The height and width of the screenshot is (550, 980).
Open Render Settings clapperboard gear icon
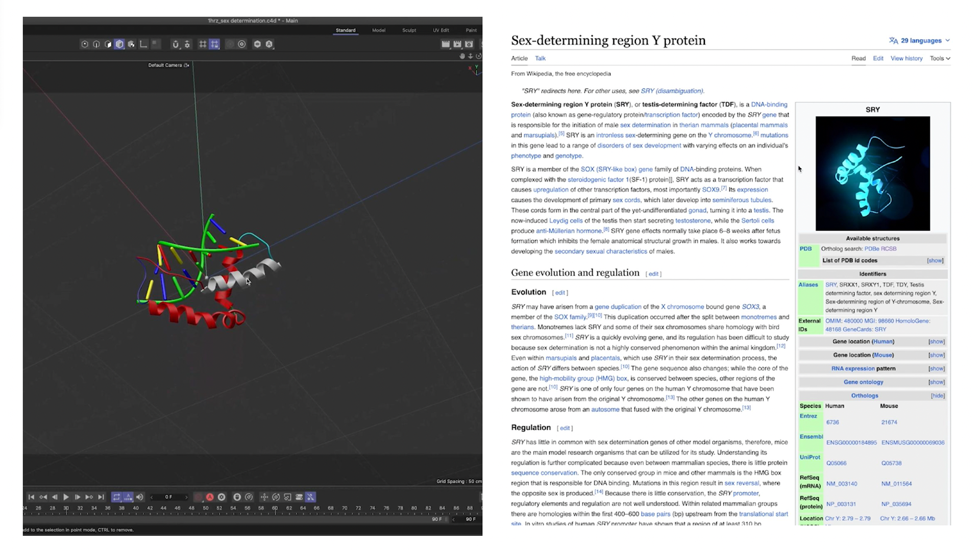click(469, 44)
